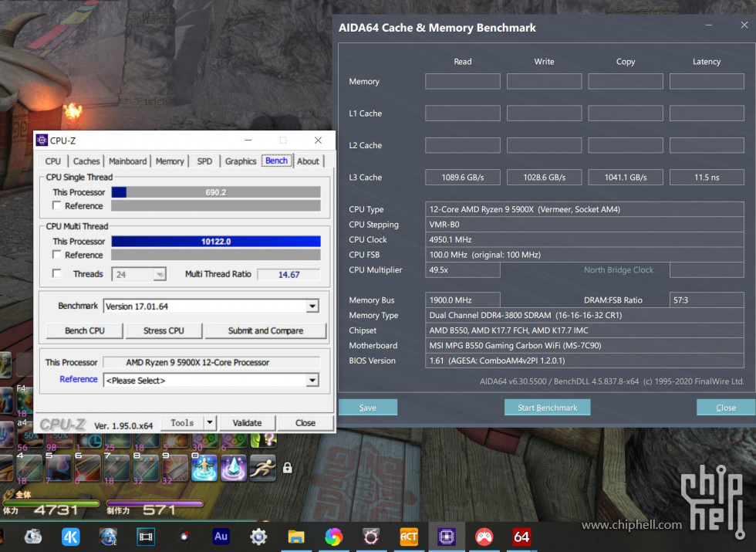The image size is (756, 552).
Task: Click the Validate button in CPU-Z
Action: click(248, 423)
